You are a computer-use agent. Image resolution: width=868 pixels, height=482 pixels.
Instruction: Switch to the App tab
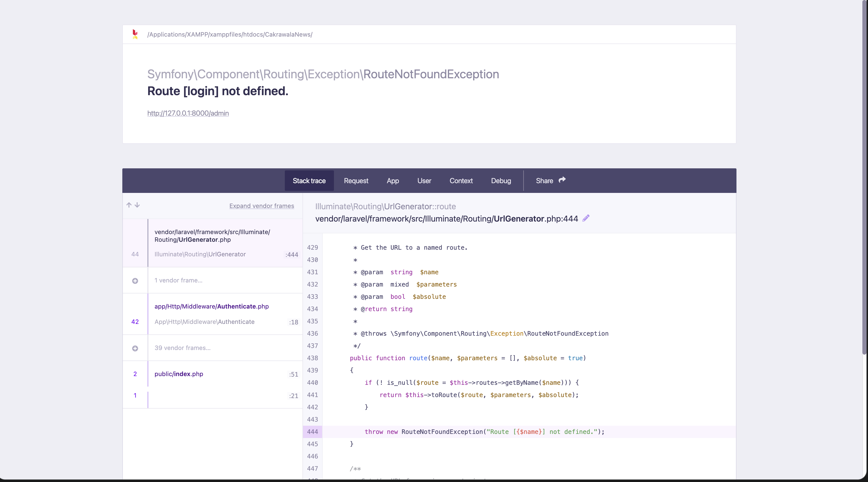[x=393, y=181]
